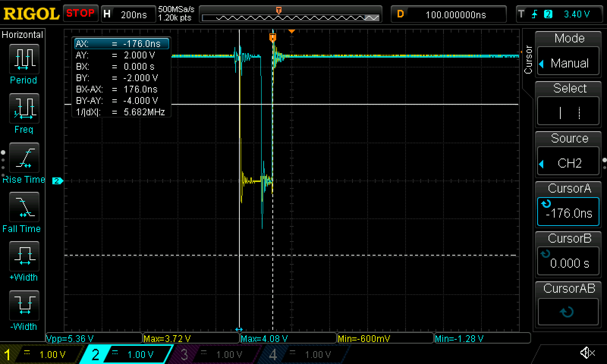The height and width of the screenshot is (364, 607).
Task: Click the waveform memory position bar
Action: click(x=290, y=17)
